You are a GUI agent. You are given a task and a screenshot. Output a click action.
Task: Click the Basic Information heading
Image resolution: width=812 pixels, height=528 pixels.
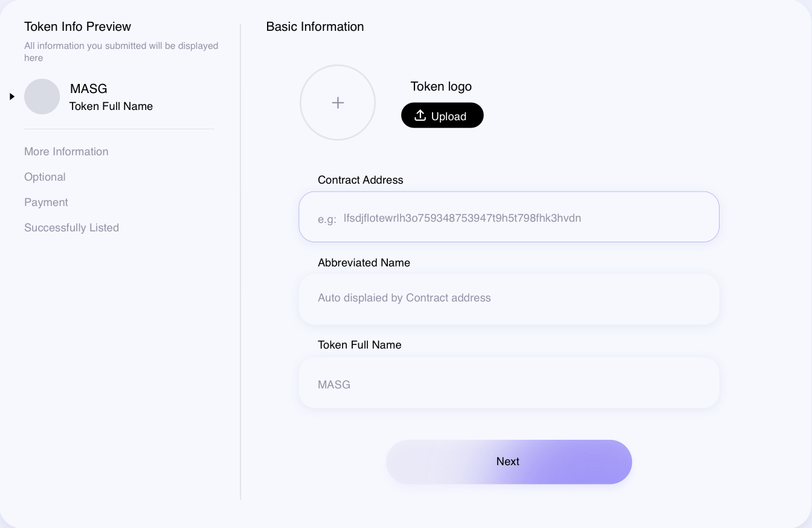pos(315,27)
